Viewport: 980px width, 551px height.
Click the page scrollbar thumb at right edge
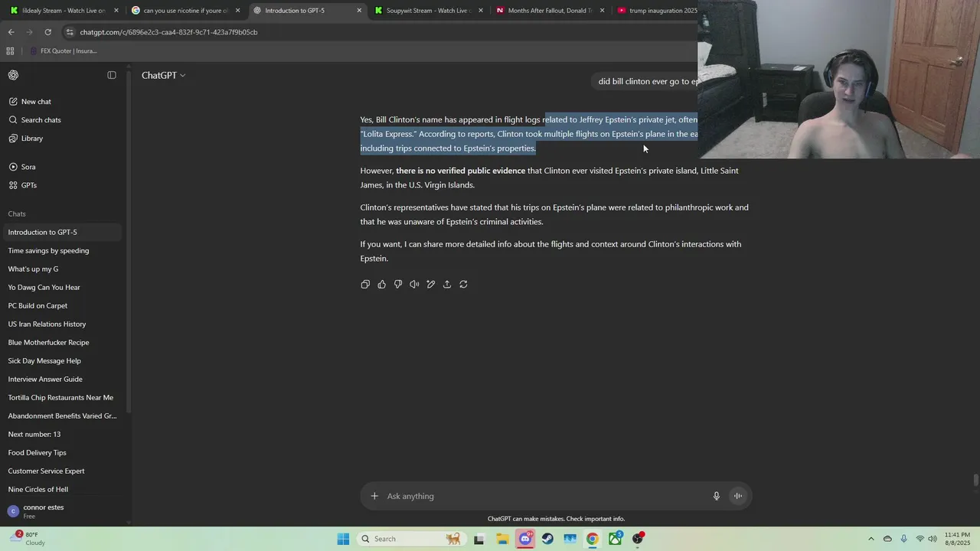point(975,480)
